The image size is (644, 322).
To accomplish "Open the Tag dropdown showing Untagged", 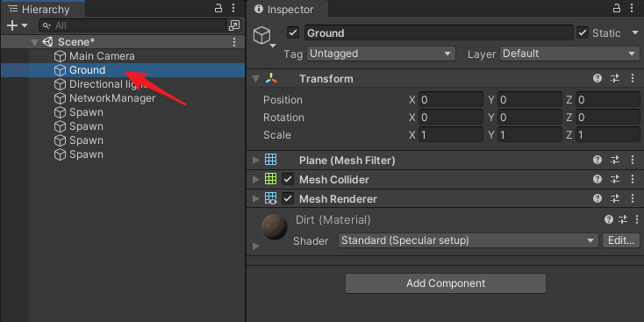I will coord(381,54).
